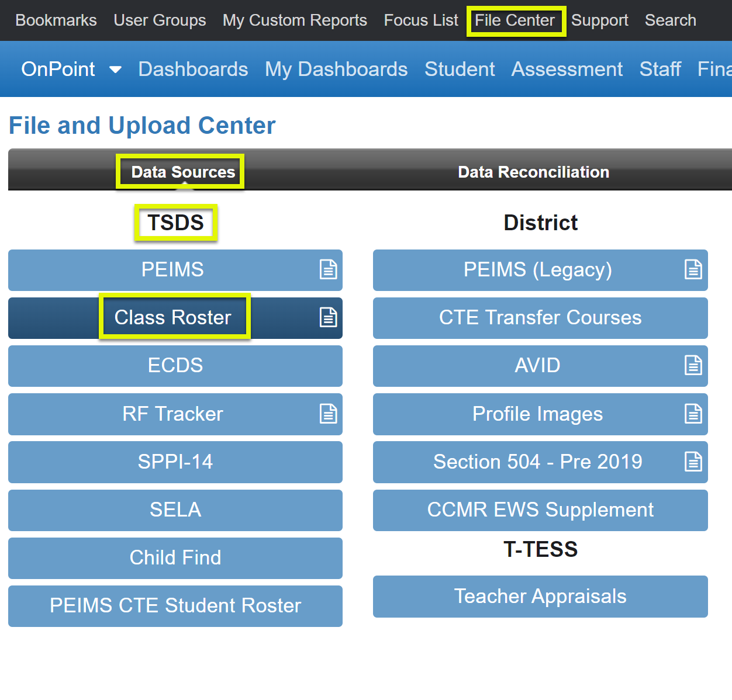Open the File Center menu

click(516, 20)
